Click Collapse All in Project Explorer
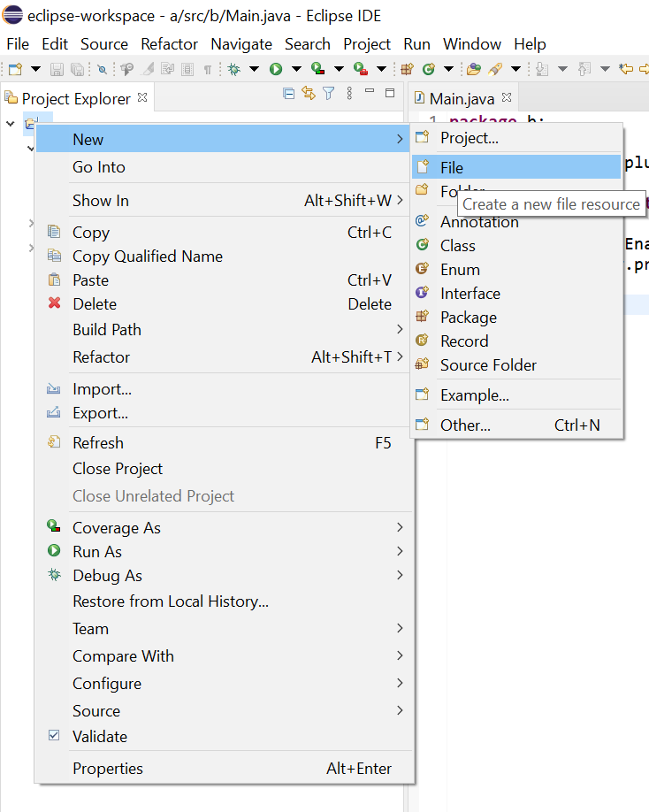The image size is (649, 812). (289, 93)
